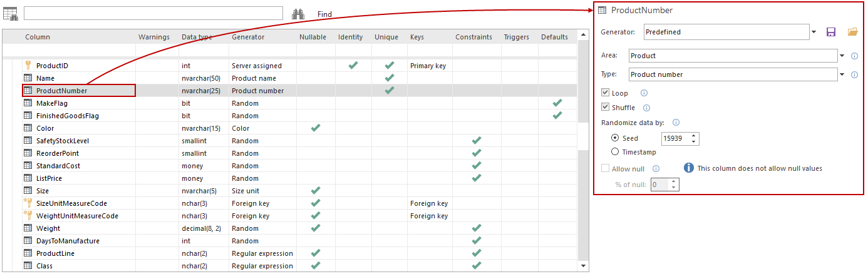Select the Seed radio button
The image size is (868, 274).
(614, 138)
